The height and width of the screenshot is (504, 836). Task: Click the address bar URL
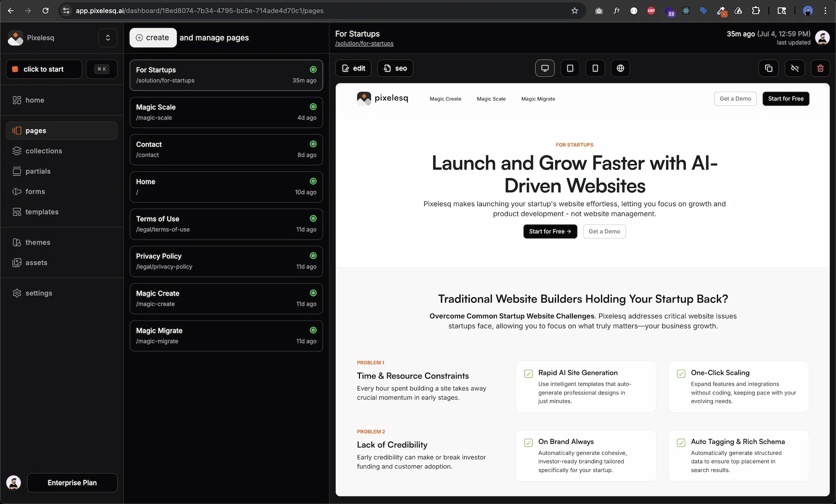coord(200,11)
